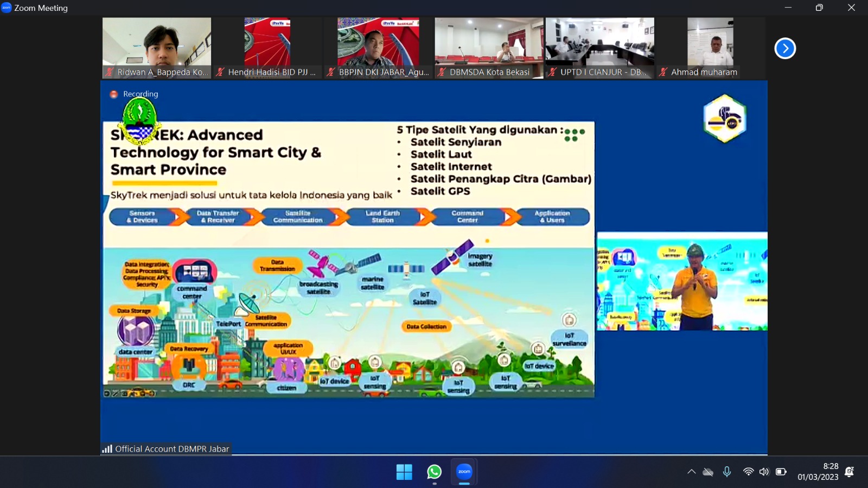The width and height of the screenshot is (868, 488).
Task: Open the Windows Start menu
Action: pos(404,472)
